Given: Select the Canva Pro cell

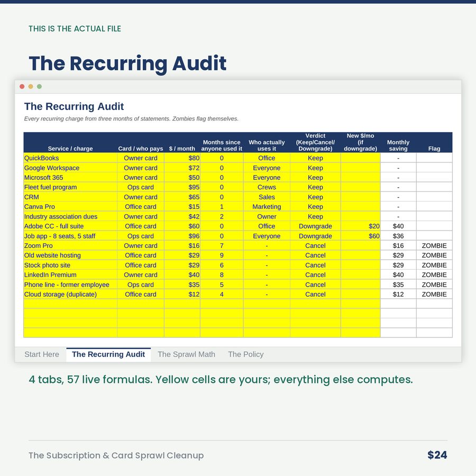Looking at the screenshot, I should point(70,206).
